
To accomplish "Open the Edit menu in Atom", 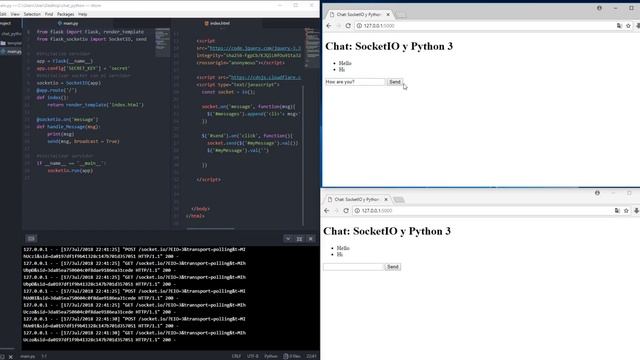I will (3, 14).
